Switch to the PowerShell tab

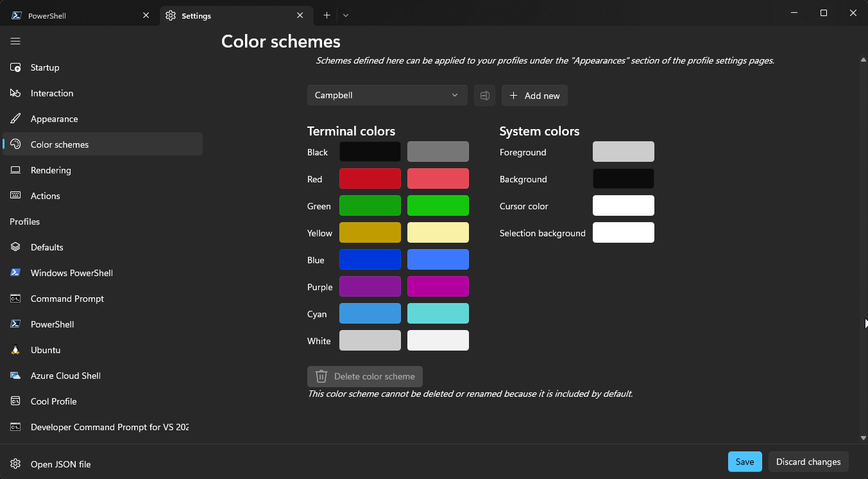[x=80, y=15]
